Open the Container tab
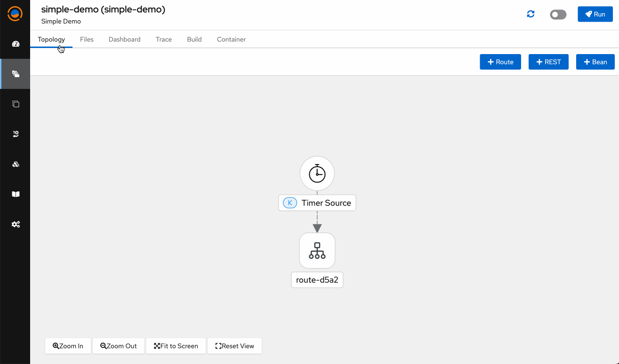Screen dimensions: 619x364 [x=231, y=40]
